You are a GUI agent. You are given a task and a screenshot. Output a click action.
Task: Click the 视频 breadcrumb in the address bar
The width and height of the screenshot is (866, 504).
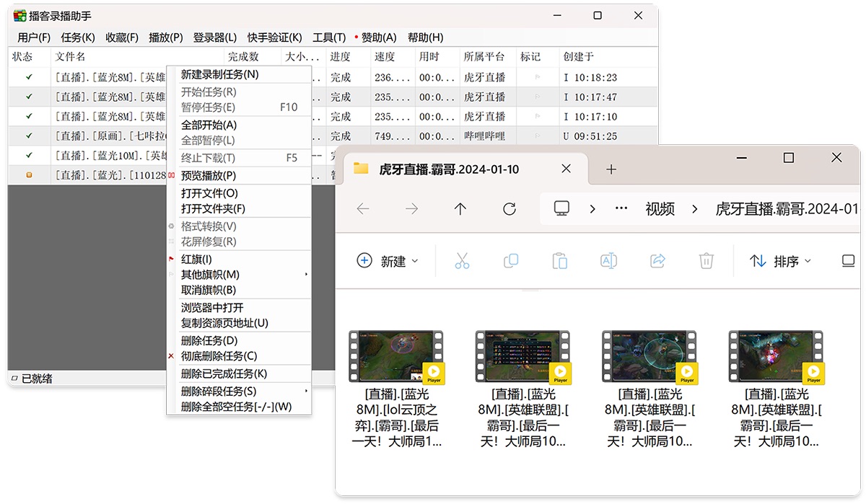[x=660, y=209]
